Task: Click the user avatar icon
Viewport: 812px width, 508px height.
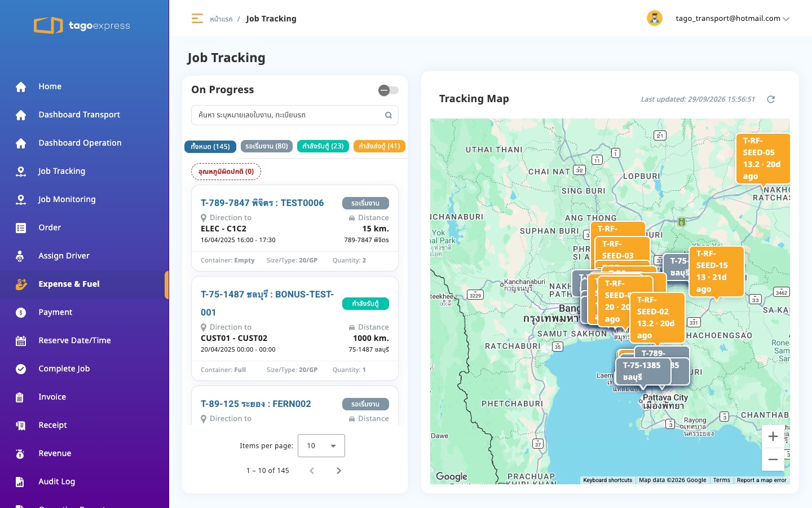Action: point(654,18)
